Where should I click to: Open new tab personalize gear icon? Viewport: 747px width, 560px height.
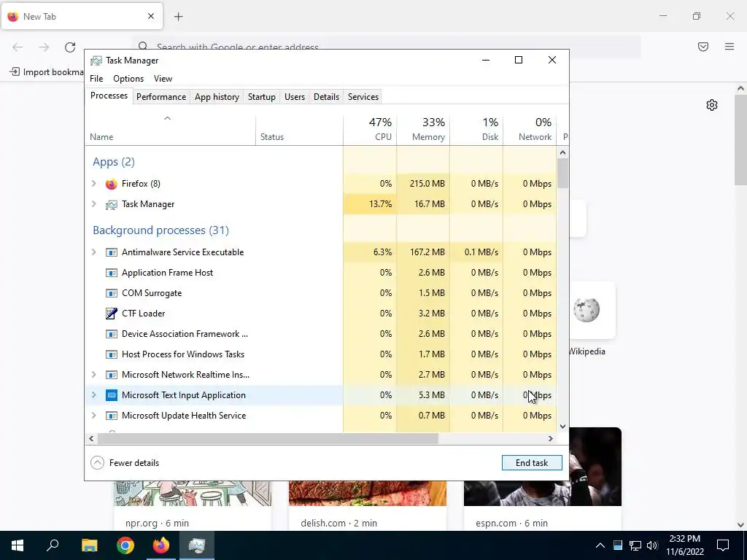(712, 105)
